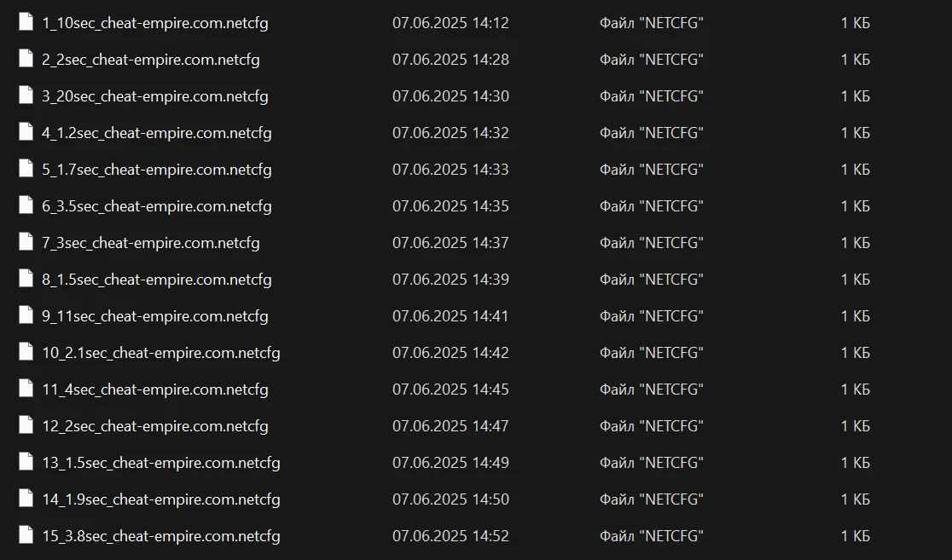Image resolution: width=952 pixels, height=560 pixels.
Task: Select the file named 5_1.7sec_cheat-empire.com.netcfg
Action: point(157,170)
